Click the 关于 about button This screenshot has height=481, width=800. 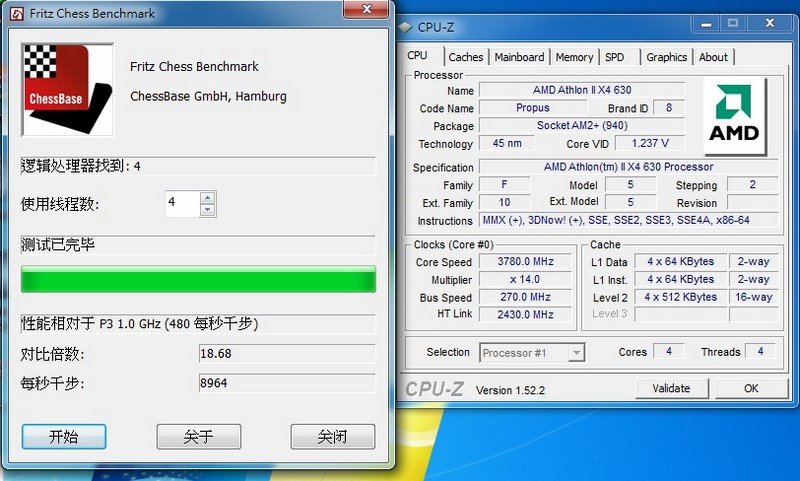click(198, 437)
